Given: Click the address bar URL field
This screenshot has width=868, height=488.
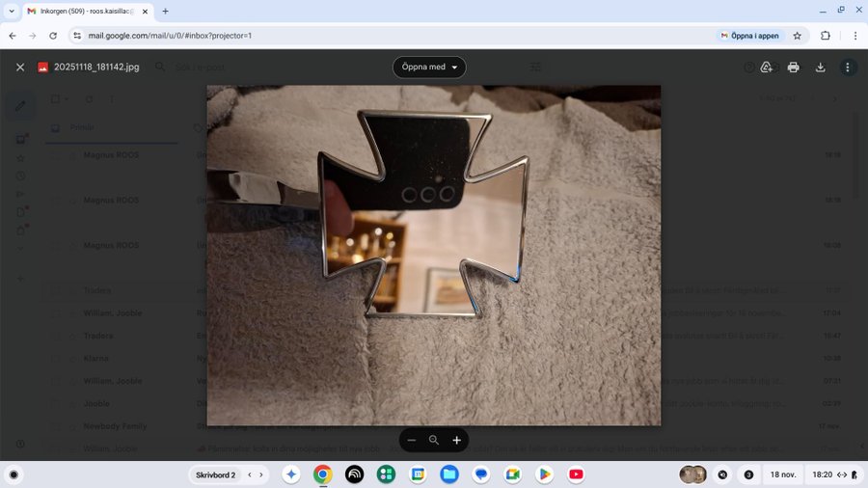Looking at the screenshot, I should click(386, 36).
